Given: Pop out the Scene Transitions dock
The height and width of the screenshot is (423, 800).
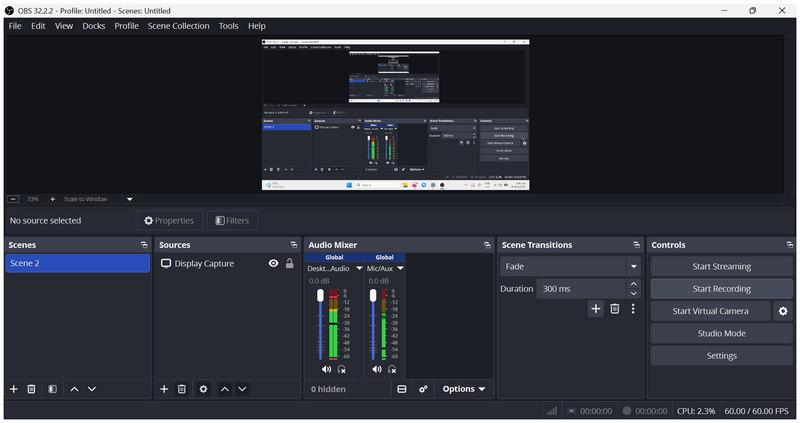Looking at the screenshot, I should point(636,245).
